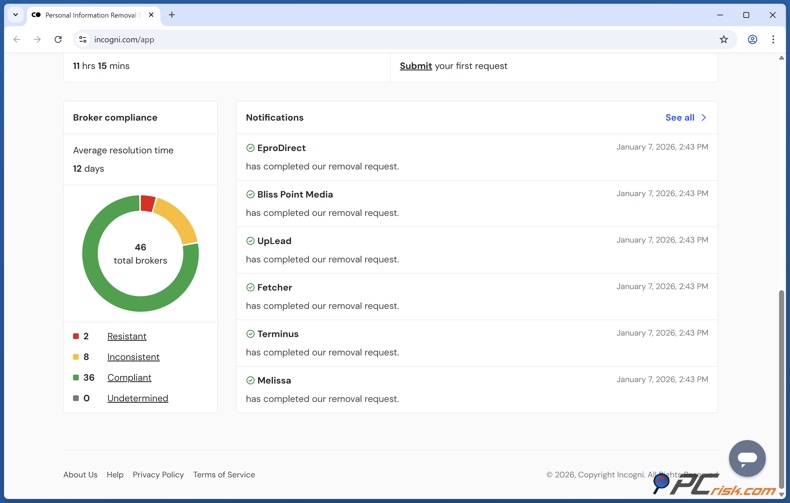Open the Chrome profile icon
This screenshot has height=503, width=790.
[x=752, y=40]
